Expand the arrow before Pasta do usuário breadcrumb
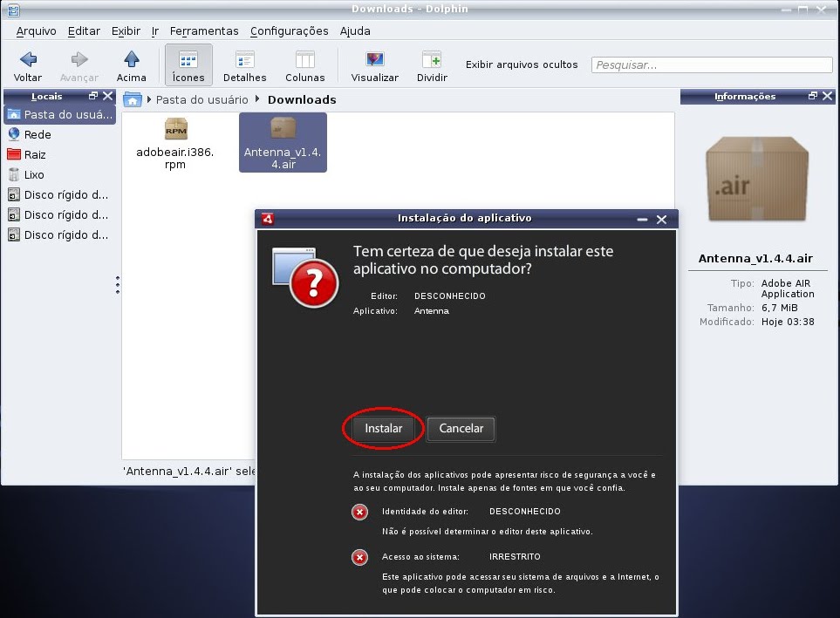This screenshot has height=618, width=840. 149,99
